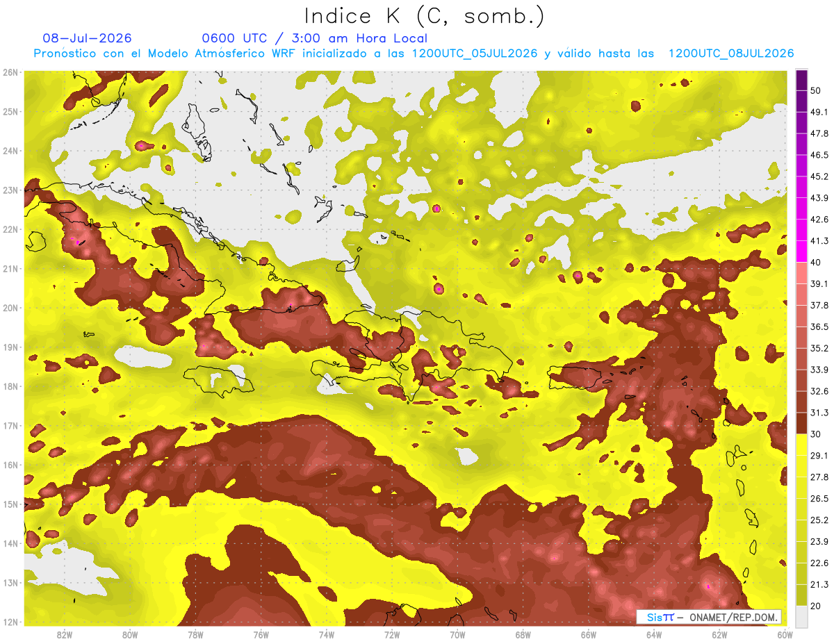This screenshot has width=834, height=644.
Task: Click the '60W' longitude label
Action: 785,634
